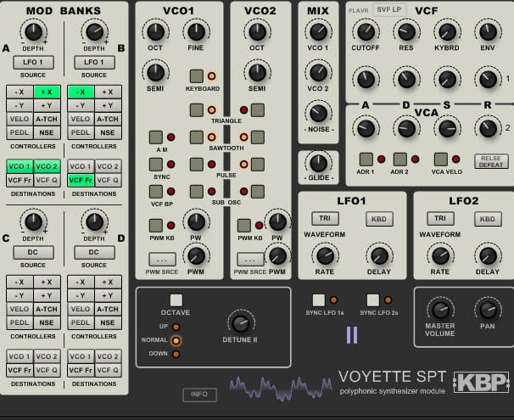Toggle VCO2 SUB OSC switch
This screenshot has height=420, width=514.
(258, 192)
